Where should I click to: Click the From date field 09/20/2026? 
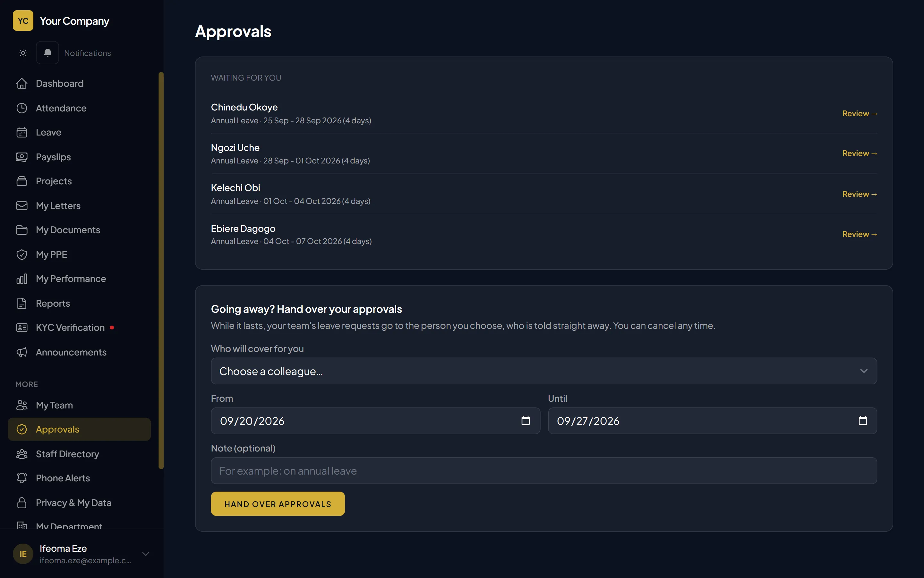click(x=375, y=421)
